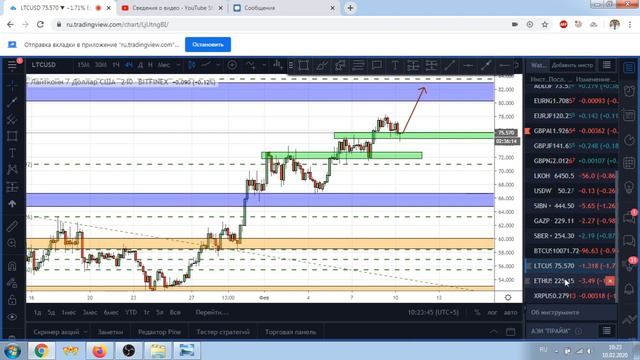Open Редактор Pine tab
This screenshot has width=640, height=360.
point(159,332)
